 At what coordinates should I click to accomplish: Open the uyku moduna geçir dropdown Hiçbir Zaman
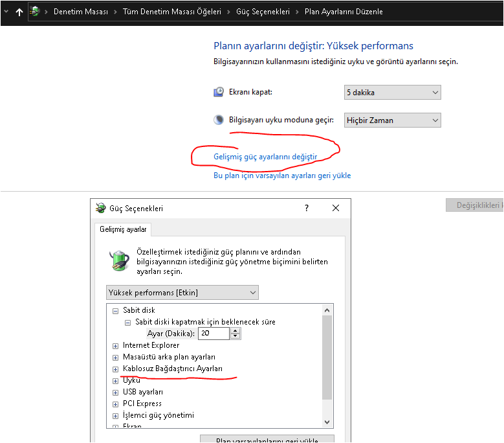click(393, 120)
